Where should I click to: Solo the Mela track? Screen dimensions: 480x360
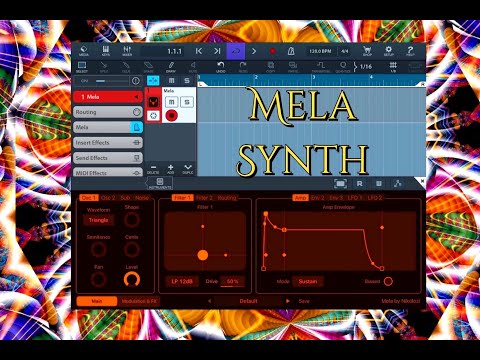(x=187, y=102)
